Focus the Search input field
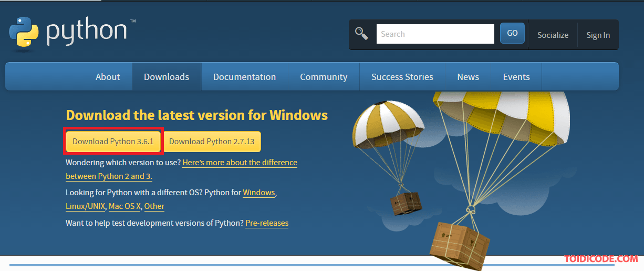 point(435,34)
